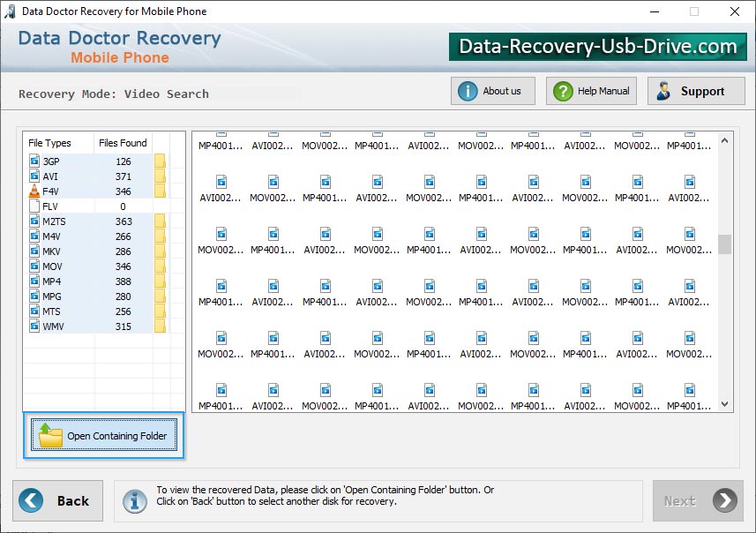Image resolution: width=756 pixels, height=533 pixels.
Task: Select the MKV file type icon
Action: (x=34, y=251)
